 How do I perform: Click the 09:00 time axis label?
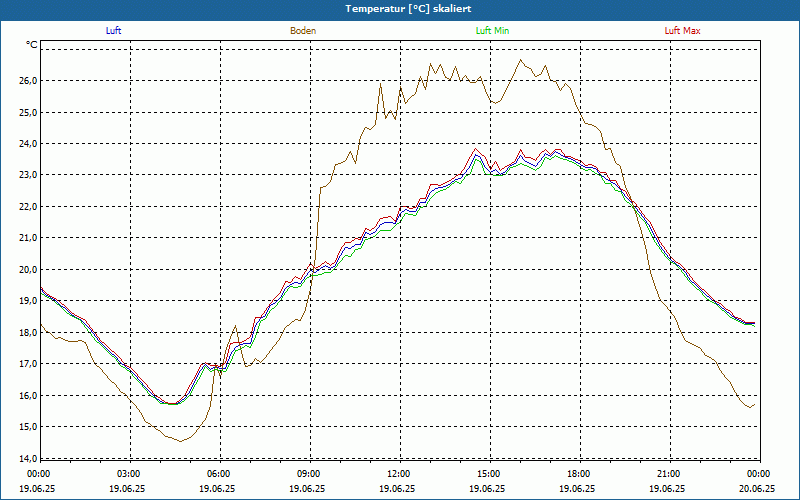pyautogui.click(x=308, y=474)
